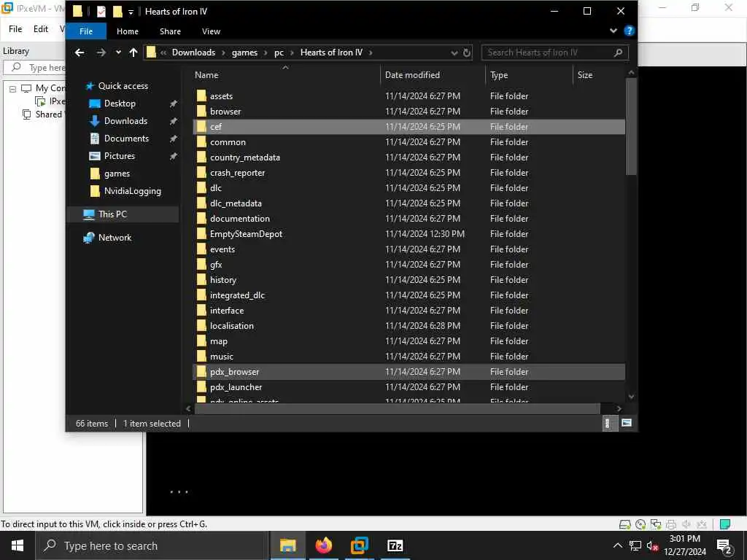Click the Properties quick access toolbar icon
The image size is (747, 560).
pos(101,12)
